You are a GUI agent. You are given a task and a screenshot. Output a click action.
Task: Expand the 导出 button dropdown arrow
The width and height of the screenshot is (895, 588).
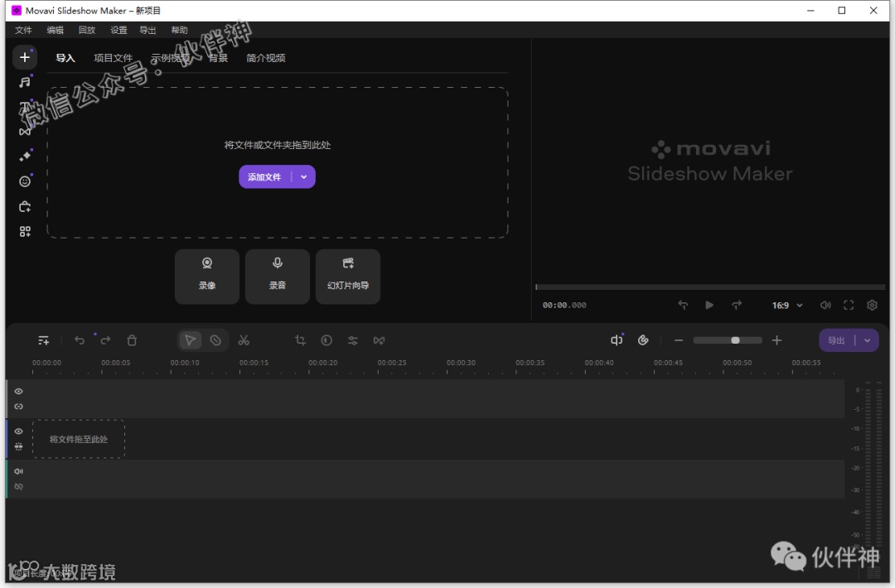pos(868,340)
